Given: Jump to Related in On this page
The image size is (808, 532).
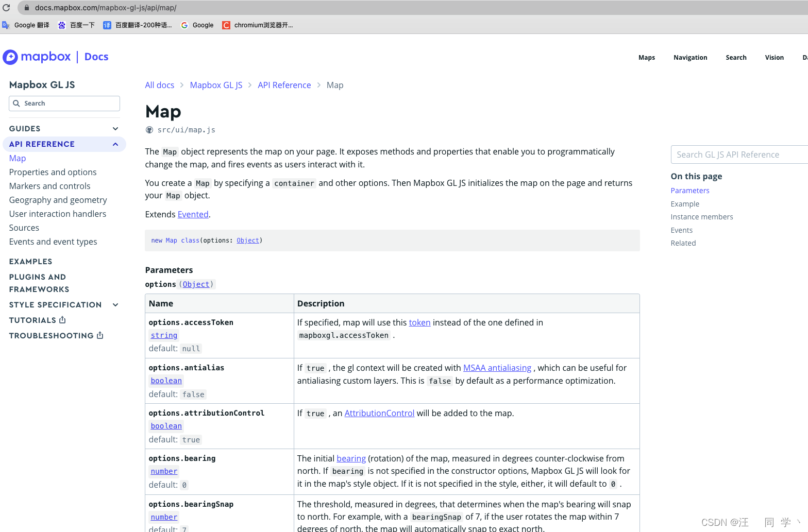Looking at the screenshot, I should point(683,243).
